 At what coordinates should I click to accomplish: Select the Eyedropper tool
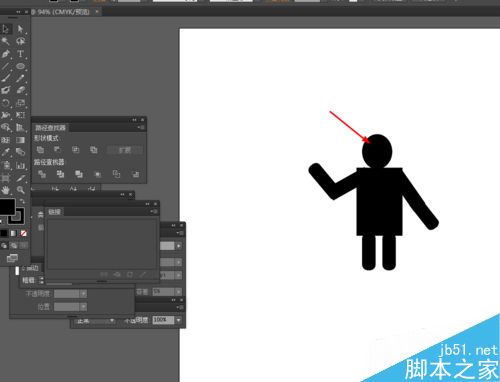coord(5,152)
